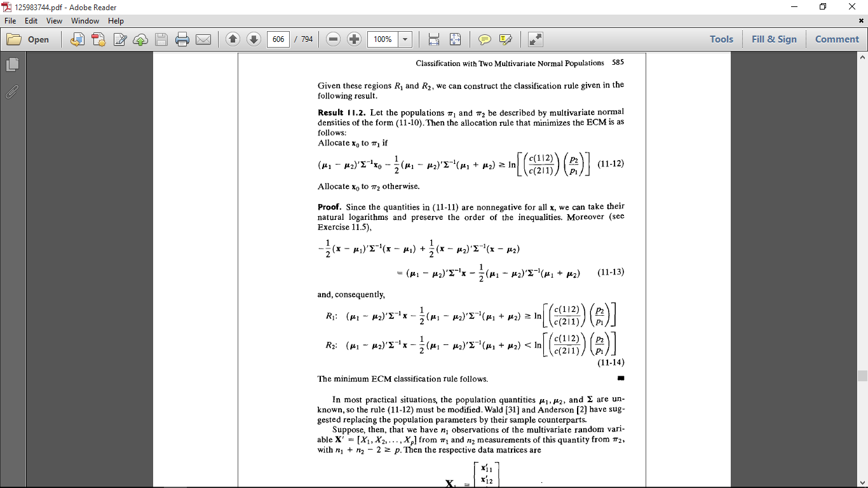The height and width of the screenshot is (488, 868).
Task: Open the View menu
Action: pyautogui.click(x=54, y=21)
